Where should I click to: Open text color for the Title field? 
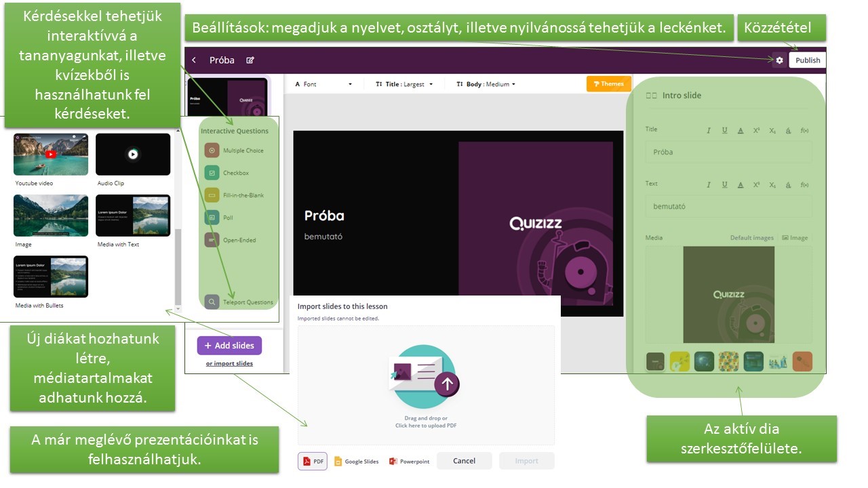click(x=740, y=130)
